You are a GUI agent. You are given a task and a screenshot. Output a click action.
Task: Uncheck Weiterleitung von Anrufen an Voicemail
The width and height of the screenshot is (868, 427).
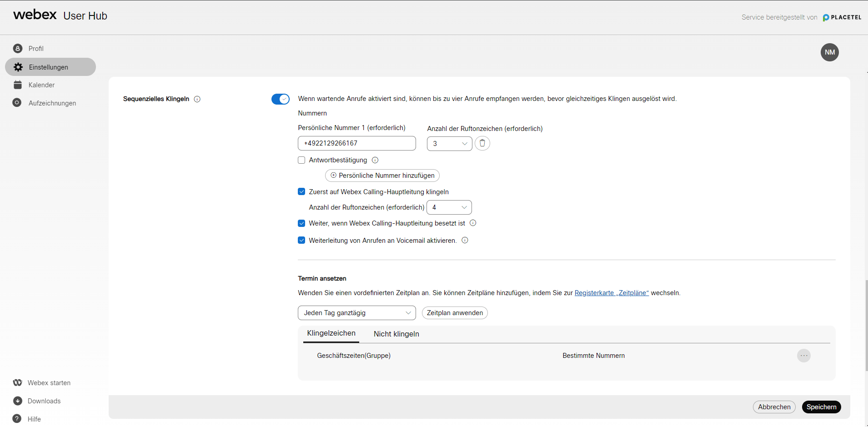301,240
